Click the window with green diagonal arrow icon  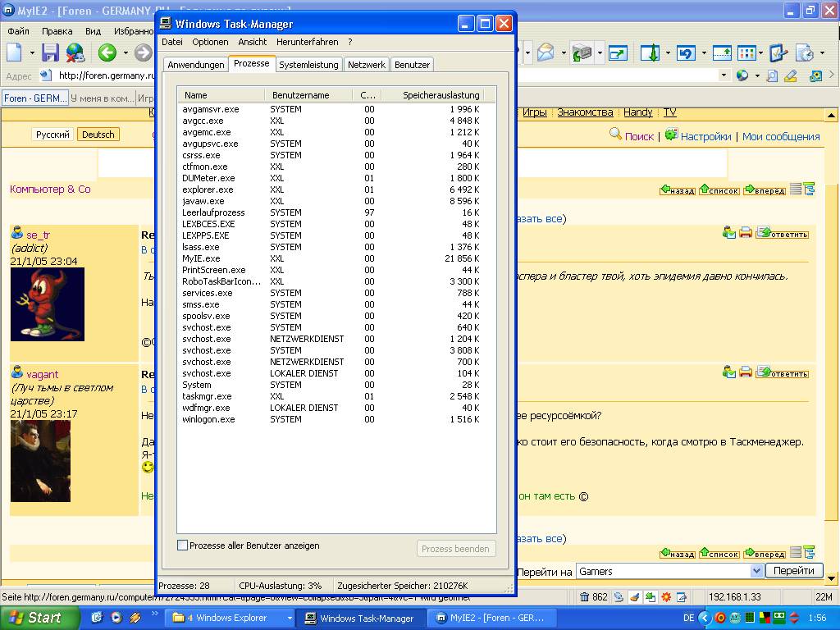click(618, 52)
